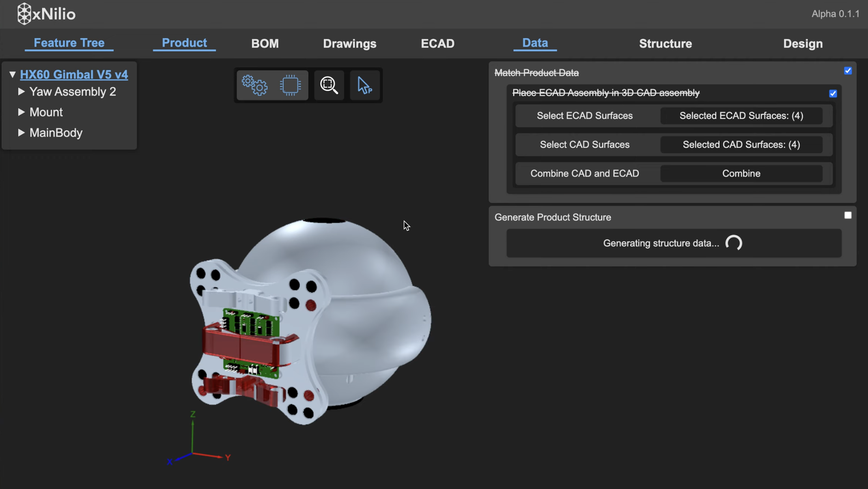Image resolution: width=868 pixels, height=489 pixels.
Task: Switch to the BOM tab
Action: tap(265, 44)
